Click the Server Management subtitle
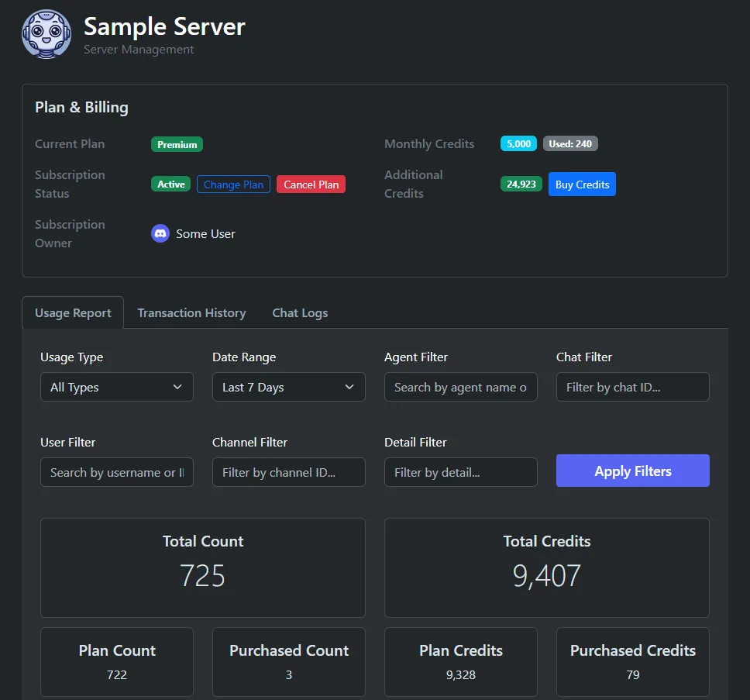This screenshot has width=750, height=700. (x=139, y=50)
